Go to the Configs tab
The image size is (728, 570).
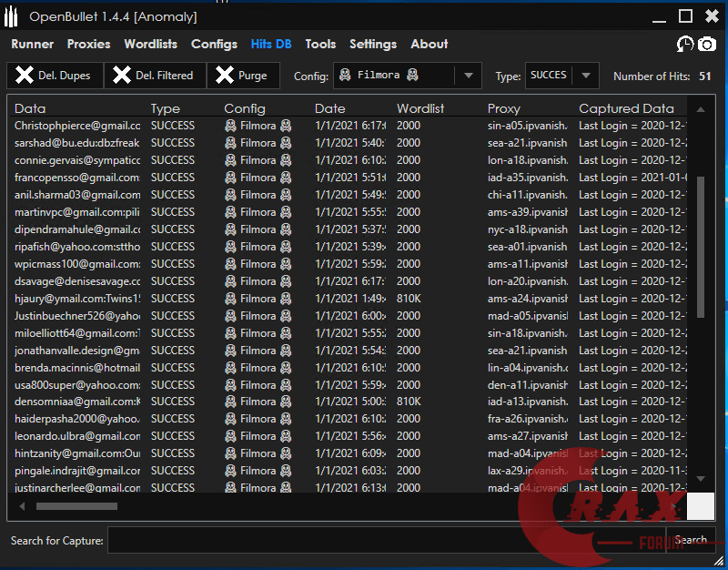click(214, 44)
